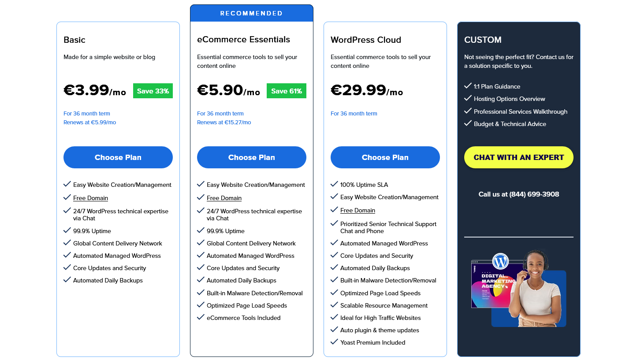Click the checkmark beside Scalable Resource Management
This screenshot has height=364, width=637.
[334, 305]
